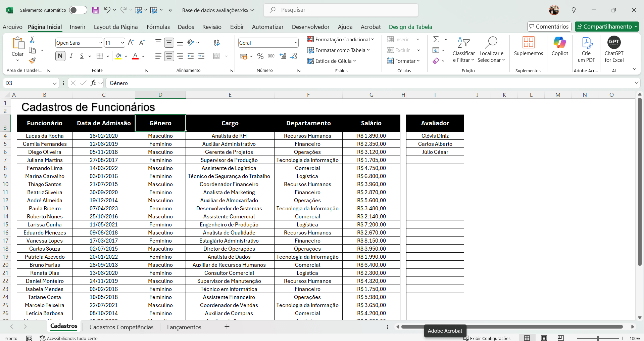The image size is (644, 341).
Task: Switch to Cadastros Competências sheet tab
Action: pos(121,327)
